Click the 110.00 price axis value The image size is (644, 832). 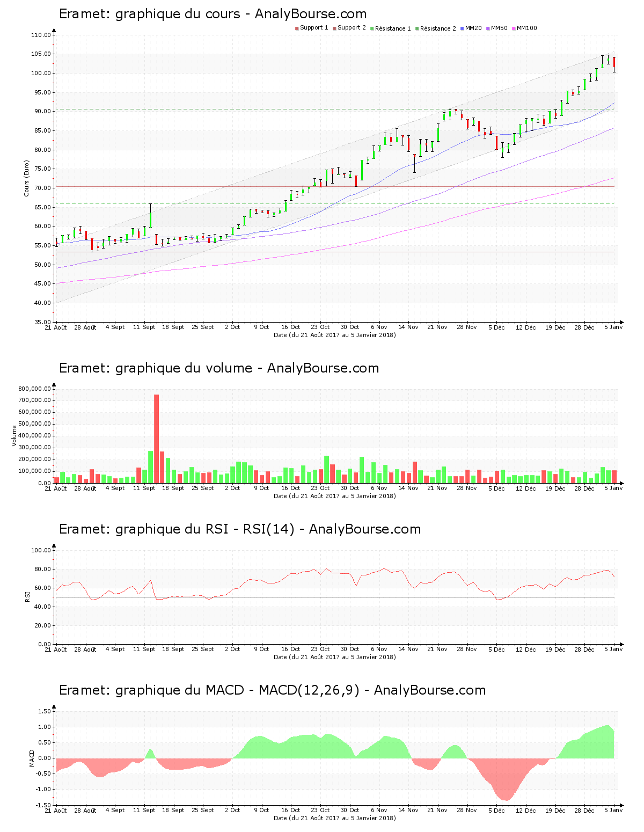coord(41,35)
